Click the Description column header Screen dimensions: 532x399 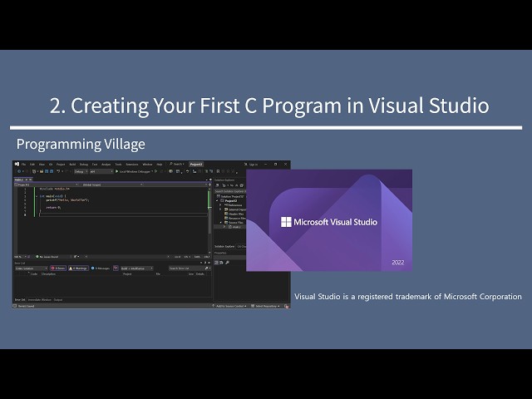coord(48,274)
